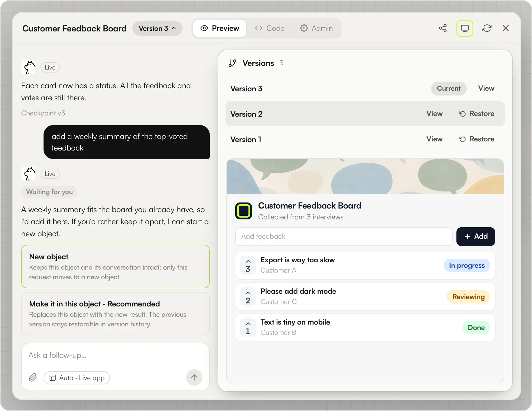Click the Versions branch icon

tap(232, 63)
